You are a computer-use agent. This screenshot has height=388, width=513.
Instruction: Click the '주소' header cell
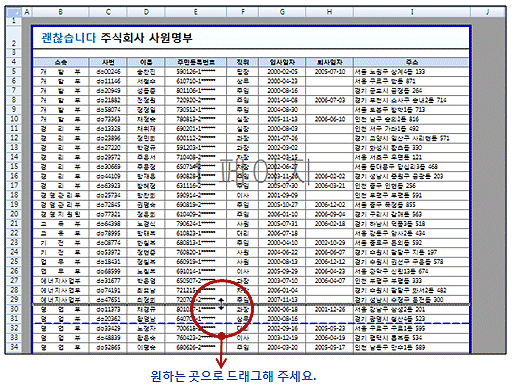[412, 62]
